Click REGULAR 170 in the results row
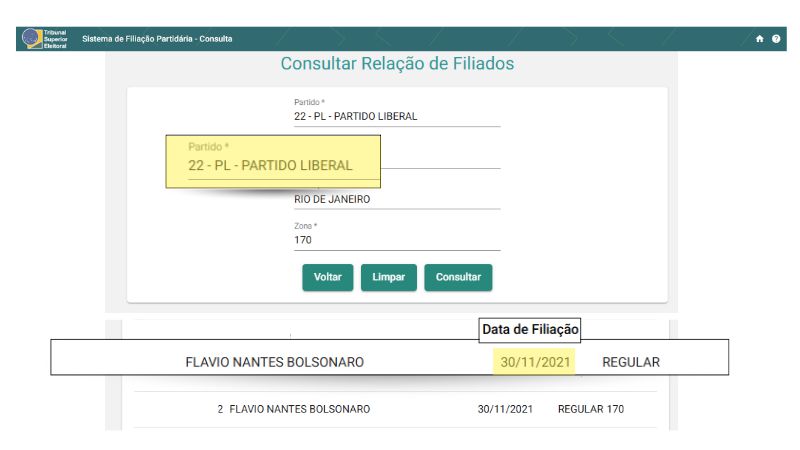This screenshot has height=450, width=800. pyautogui.click(x=591, y=409)
